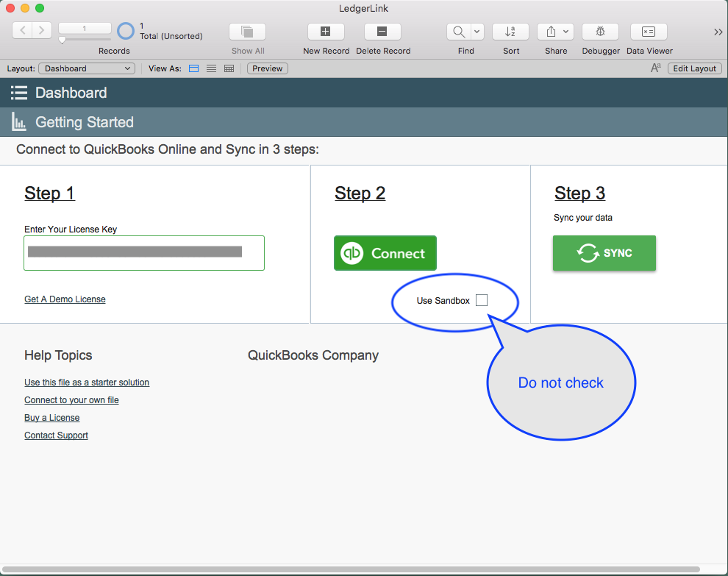Click the QuickBooks Company heading
This screenshot has width=728, height=576.
coord(313,355)
